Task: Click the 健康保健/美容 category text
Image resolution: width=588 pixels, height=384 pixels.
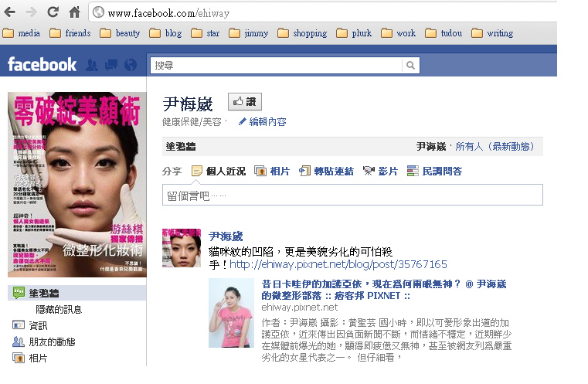Action: pos(192,122)
